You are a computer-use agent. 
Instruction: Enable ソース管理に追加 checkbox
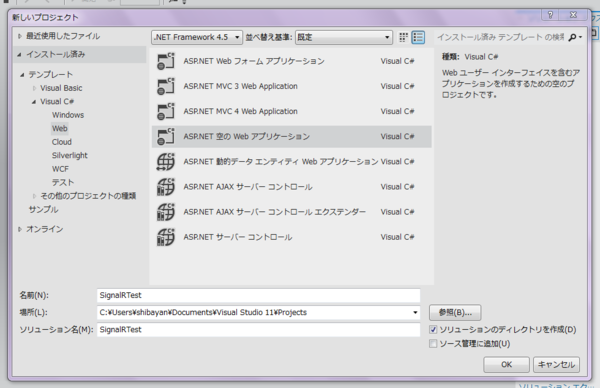pos(433,344)
